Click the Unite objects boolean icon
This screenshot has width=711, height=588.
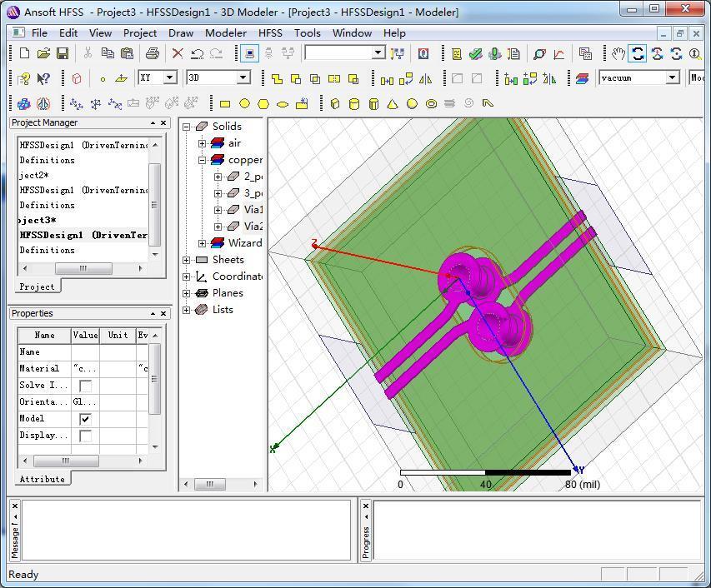coord(277,79)
